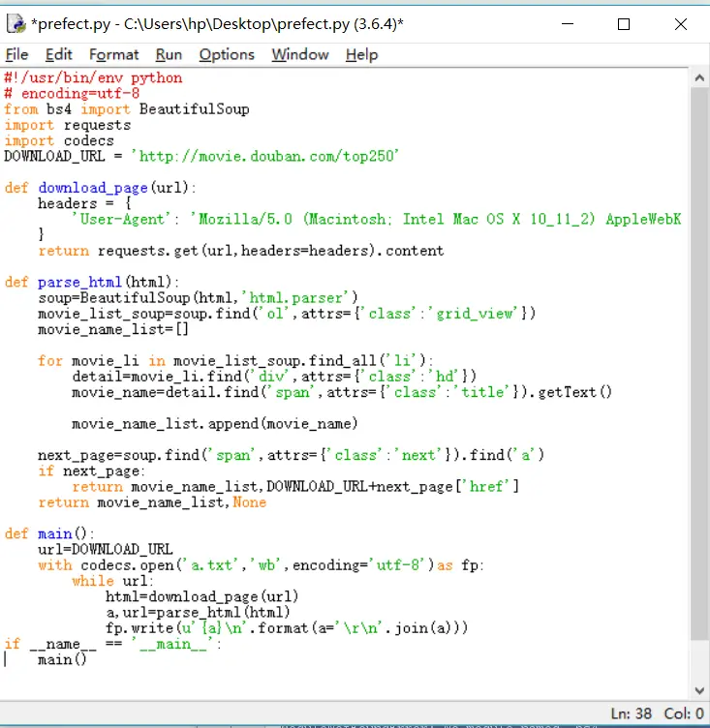Click the 'headers = {' line
Viewport: 710px width, 728px height.
click(84, 204)
